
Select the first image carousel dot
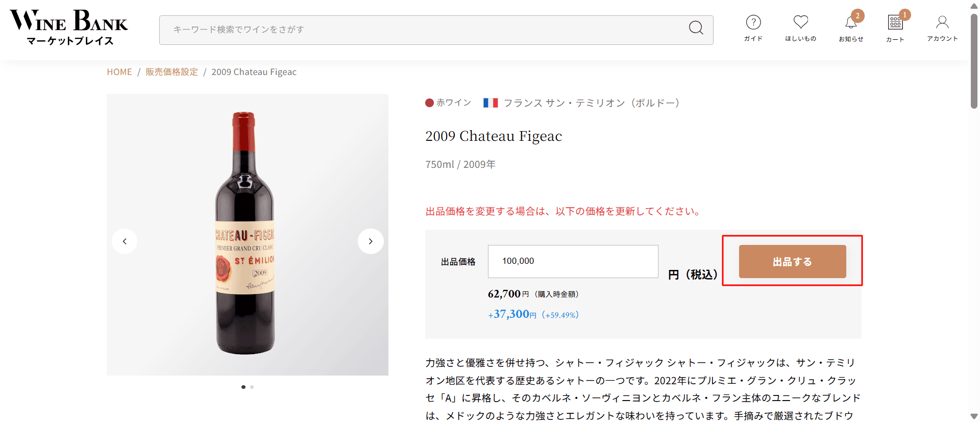point(243,387)
